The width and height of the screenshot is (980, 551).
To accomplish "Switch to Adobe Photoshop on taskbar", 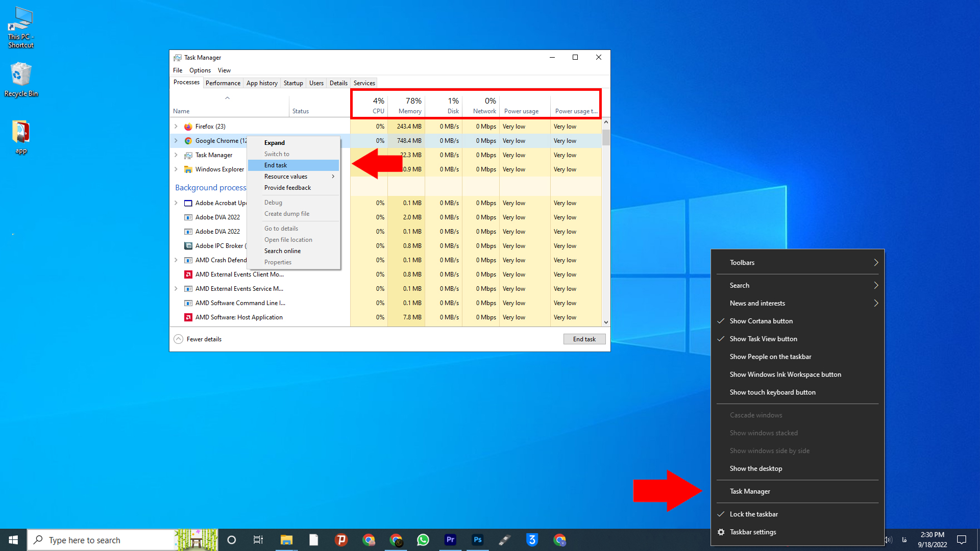I will coord(478,540).
